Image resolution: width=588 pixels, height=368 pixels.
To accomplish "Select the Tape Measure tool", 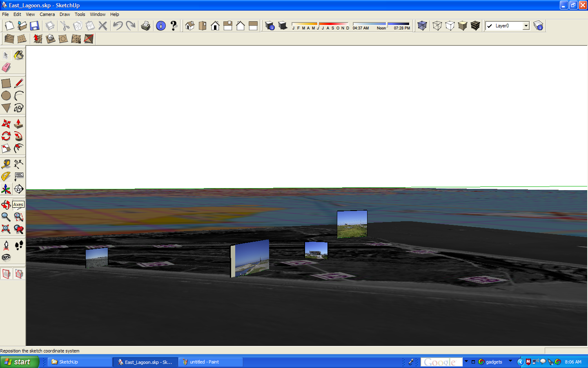I will pyautogui.click(x=6, y=164).
